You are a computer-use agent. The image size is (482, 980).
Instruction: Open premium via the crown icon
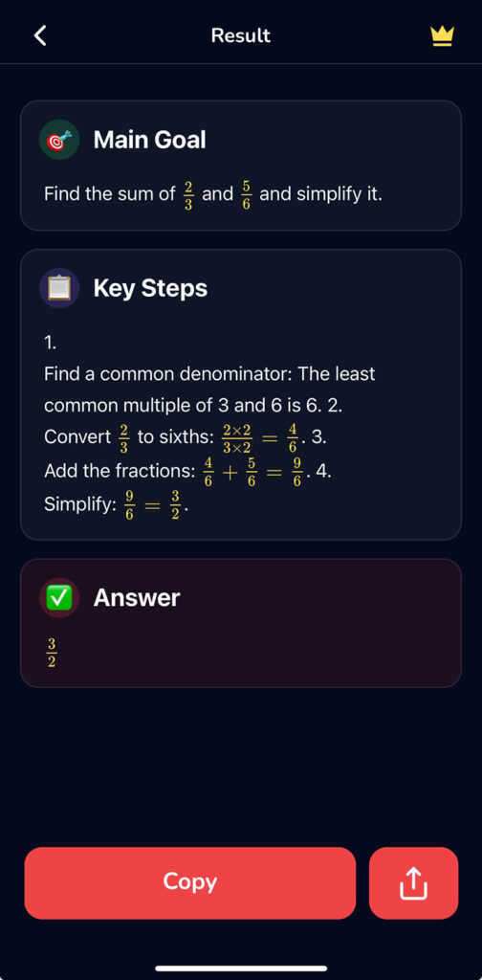click(x=442, y=36)
